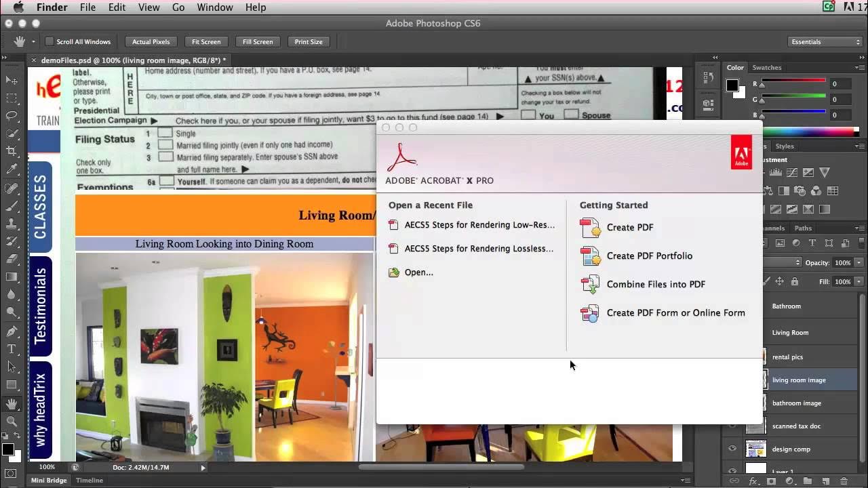This screenshot has width=868, height=488.
Task: Expand status bar Doc info arrow
Action: 203,467
